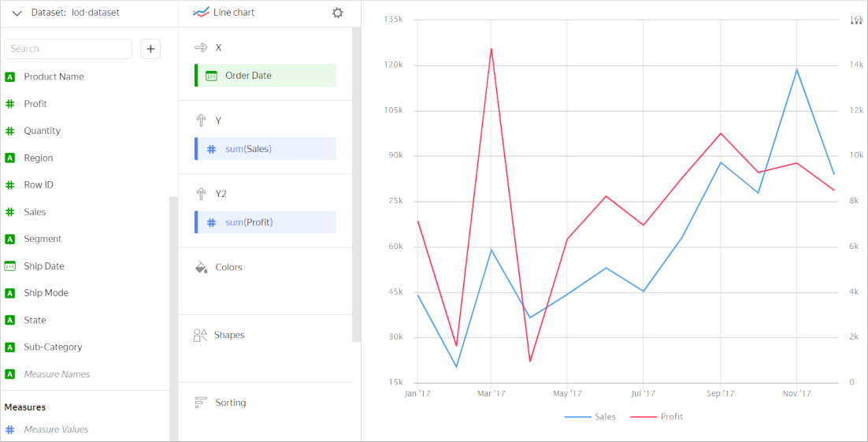The width and height of the screenshot is (868, 442).
Task: Click the Colors paint bucket icon
Action: 201,267
